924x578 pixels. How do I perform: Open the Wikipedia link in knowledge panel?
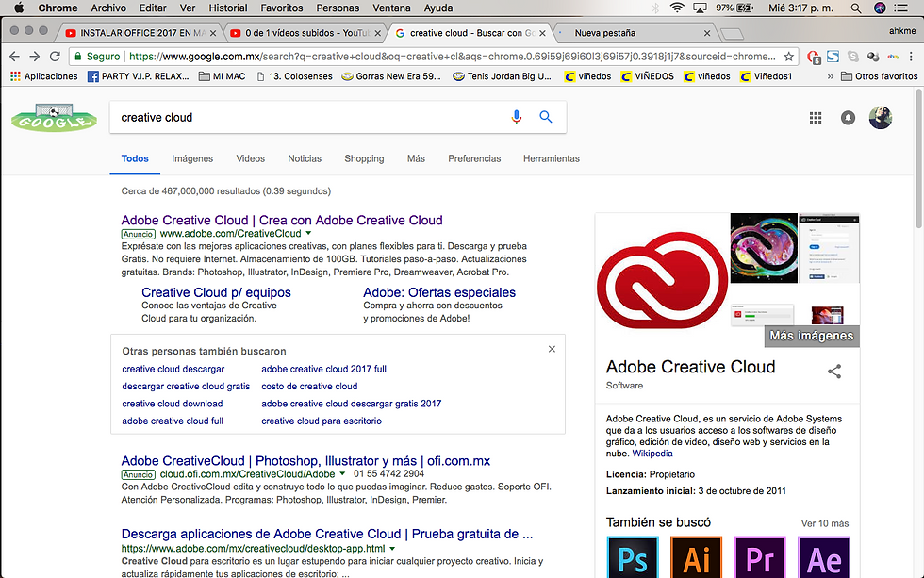(x=652, y=454)
